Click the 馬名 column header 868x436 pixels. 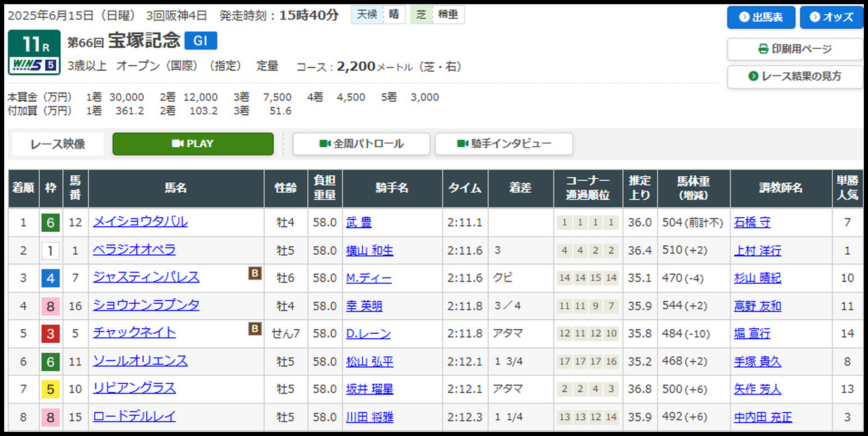tap(176, 188)
